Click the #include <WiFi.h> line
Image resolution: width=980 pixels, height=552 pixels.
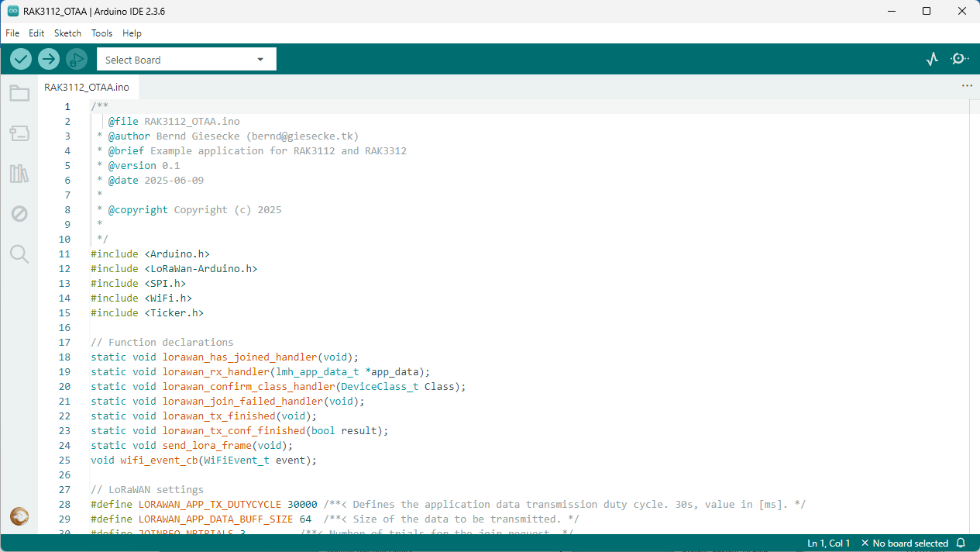pos(142,298)
